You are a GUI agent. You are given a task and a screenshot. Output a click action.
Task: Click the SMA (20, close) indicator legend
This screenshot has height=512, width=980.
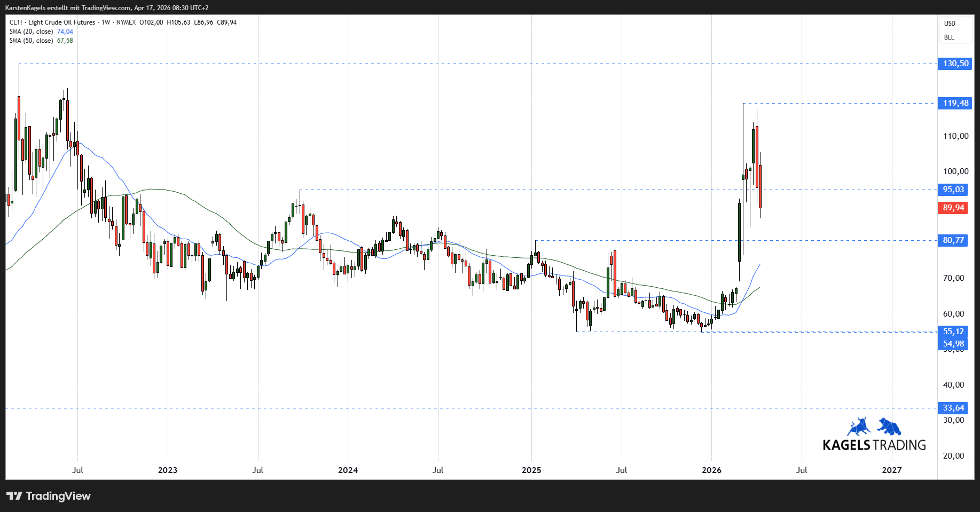click(x=31, y=31)
